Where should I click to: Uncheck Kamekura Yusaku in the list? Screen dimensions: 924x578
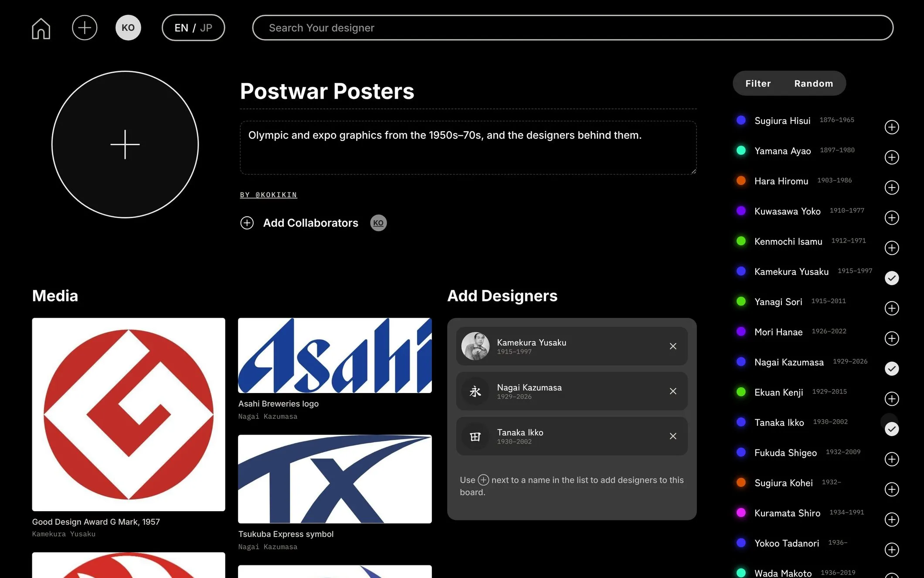point(892,278)
